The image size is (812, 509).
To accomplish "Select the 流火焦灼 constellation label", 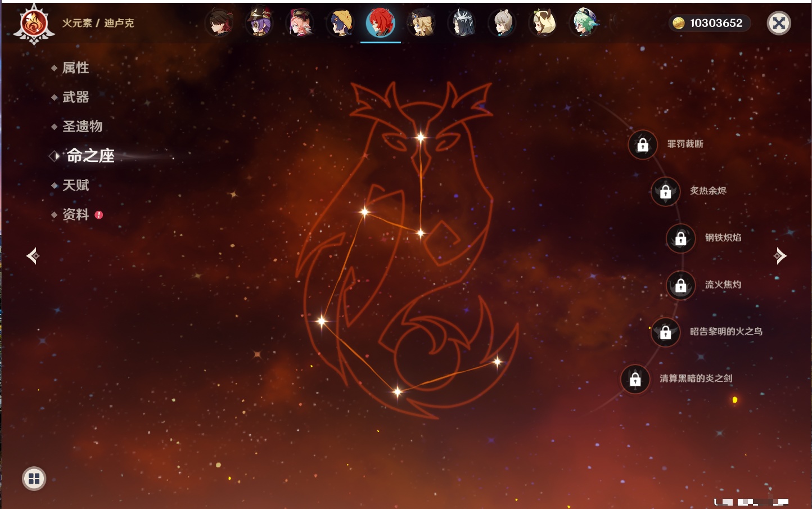I will pyautogui.click(x=723, y=285).
